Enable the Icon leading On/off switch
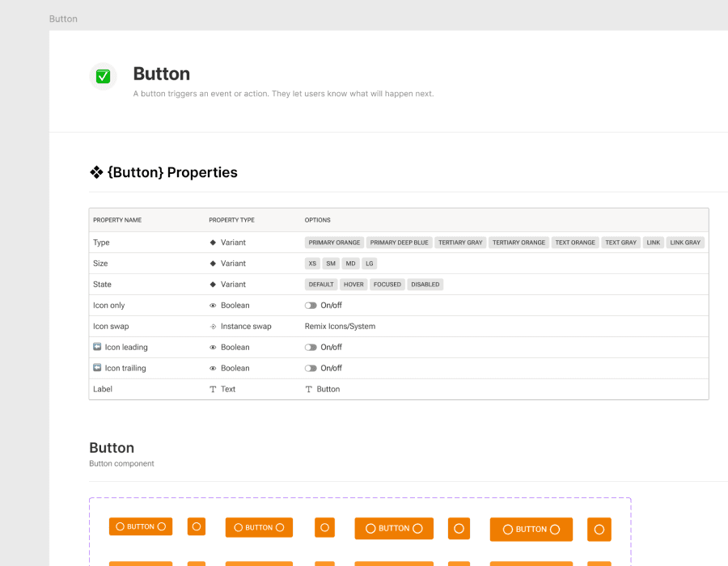Screen dimensions: 728x566 311,347
